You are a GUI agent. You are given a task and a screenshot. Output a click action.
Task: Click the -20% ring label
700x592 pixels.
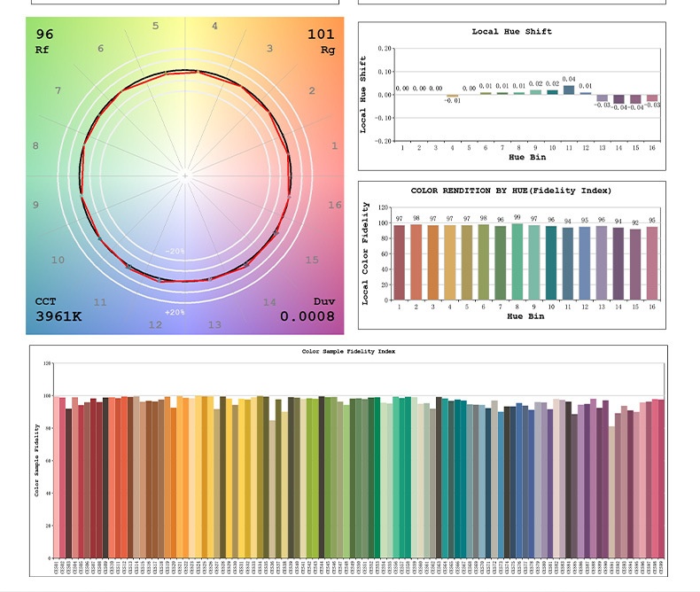[175, 252]
